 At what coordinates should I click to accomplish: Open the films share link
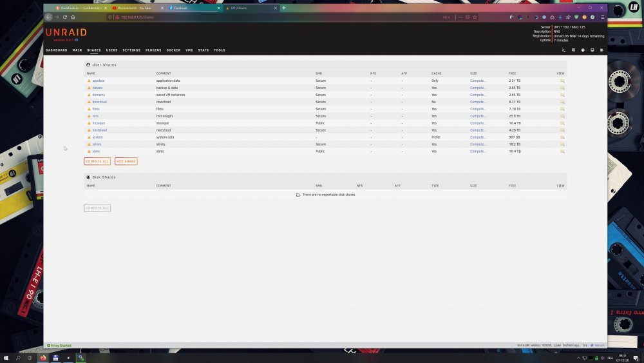pyautogui.click(x=96, y=109)
